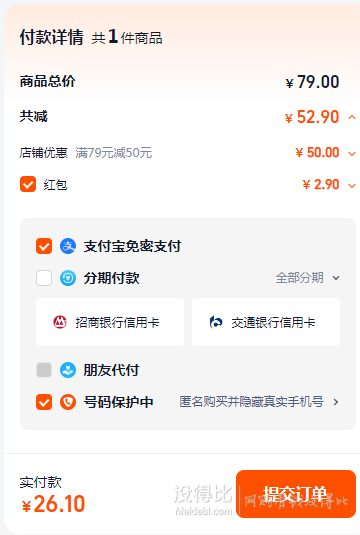Click the installment payment circular icon
The width and height of the screenshot is (360, 535).
pyautogui.click(x=68, y=278)
